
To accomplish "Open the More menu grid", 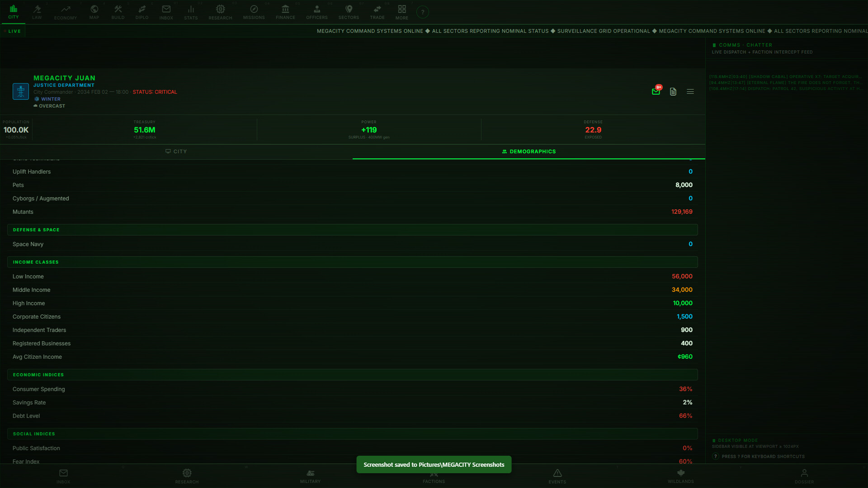I will (402, 12).
